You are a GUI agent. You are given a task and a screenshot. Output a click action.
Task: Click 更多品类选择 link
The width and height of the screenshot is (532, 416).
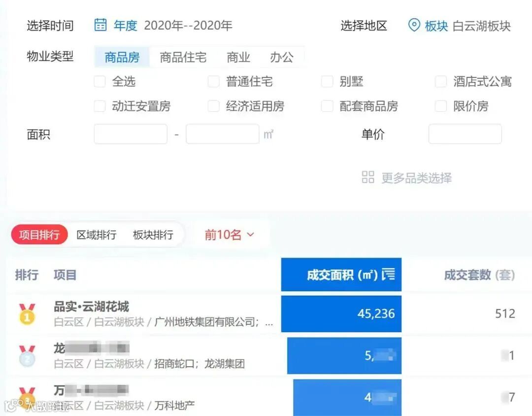point(417,177)
